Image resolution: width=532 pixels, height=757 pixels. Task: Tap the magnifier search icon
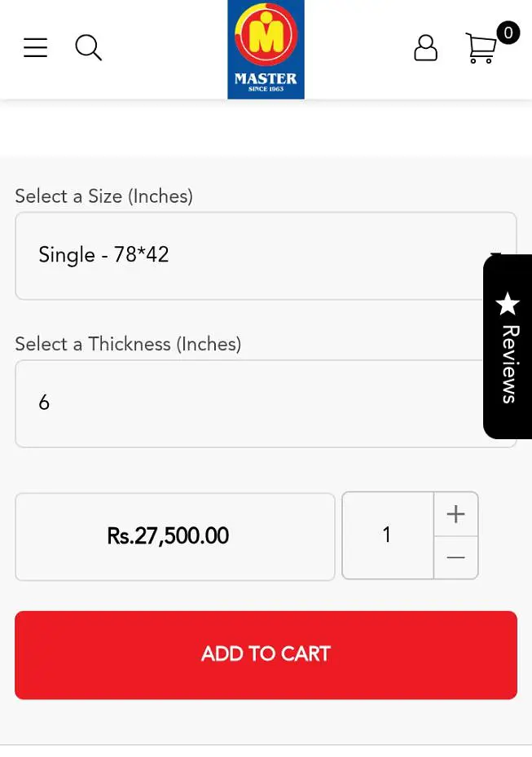pyautogui.click(x=88, y=48)
